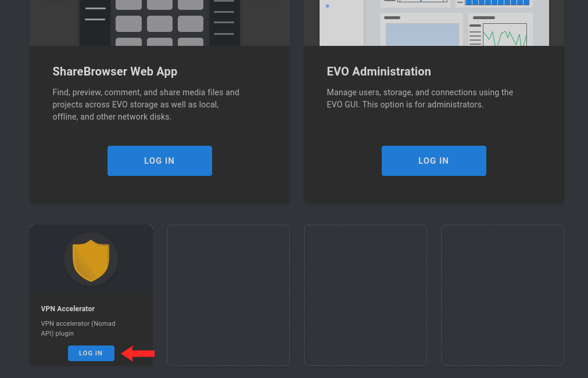Click the "Find, preview, comment, and share" description

(x=146, y=105)
